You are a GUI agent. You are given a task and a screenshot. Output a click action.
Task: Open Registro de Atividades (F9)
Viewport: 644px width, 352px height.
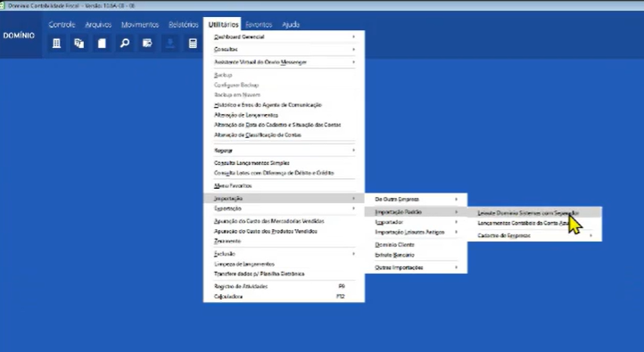click(284, 286)
